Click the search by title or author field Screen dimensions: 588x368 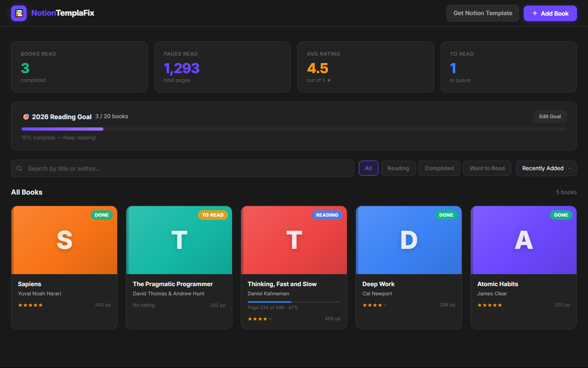coord(182,168)
